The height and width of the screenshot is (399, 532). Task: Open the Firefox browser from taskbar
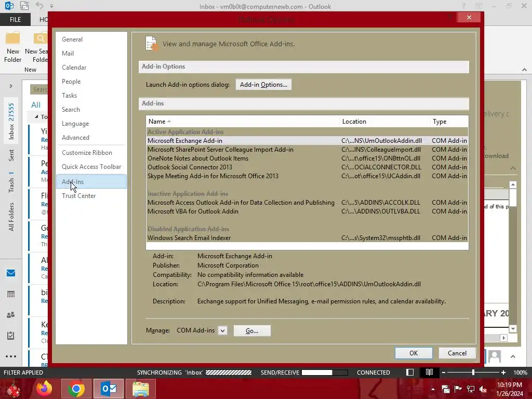pos(44,389)
